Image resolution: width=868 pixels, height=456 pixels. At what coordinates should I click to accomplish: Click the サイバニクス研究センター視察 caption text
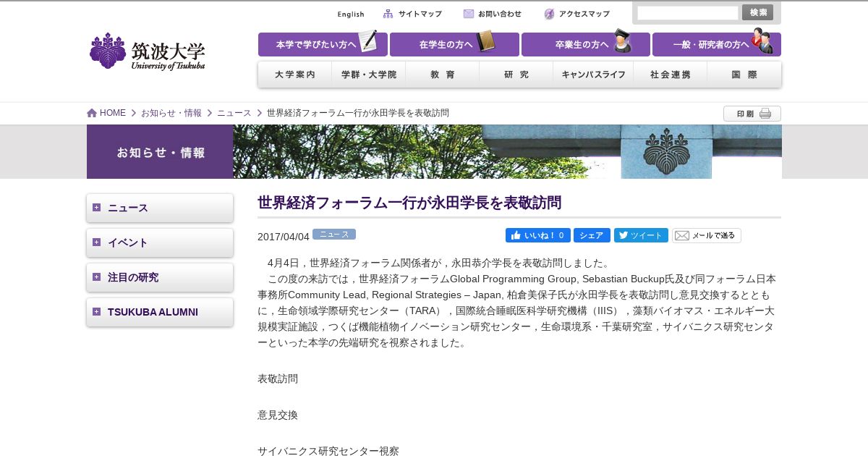(x=328, y=451)
